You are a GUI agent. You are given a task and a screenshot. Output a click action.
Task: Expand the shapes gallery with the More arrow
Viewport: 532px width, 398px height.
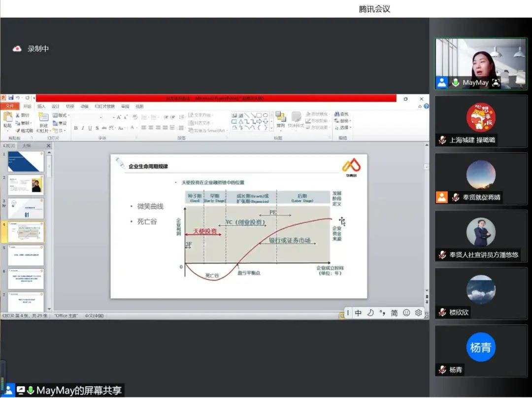click(x=271, y=128)
